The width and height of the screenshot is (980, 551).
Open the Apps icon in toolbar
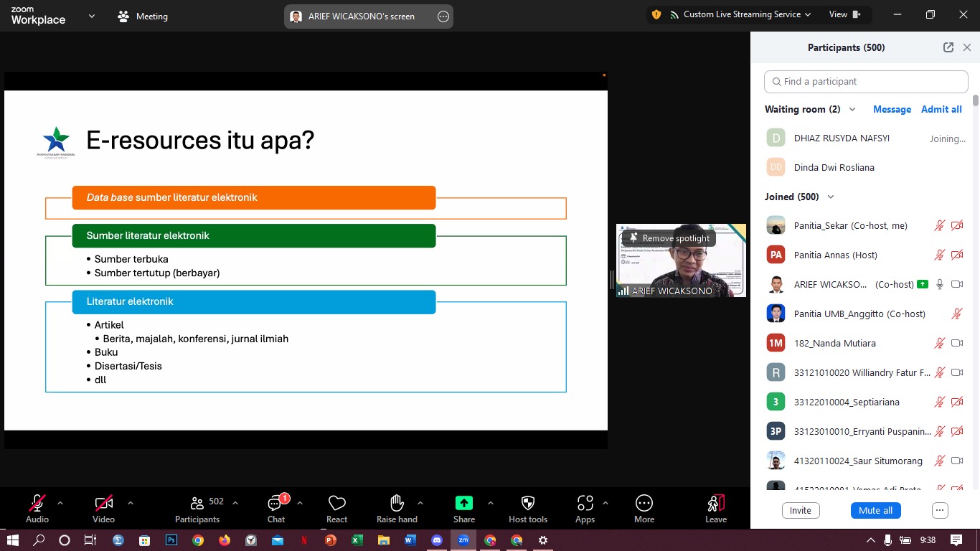click(585, 504)
